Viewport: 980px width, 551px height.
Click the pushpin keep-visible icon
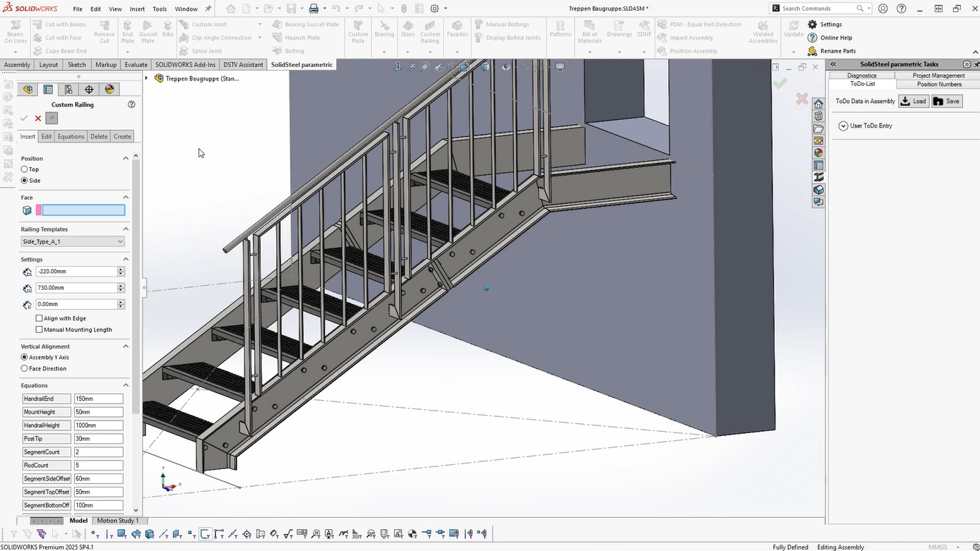(52, 119)
